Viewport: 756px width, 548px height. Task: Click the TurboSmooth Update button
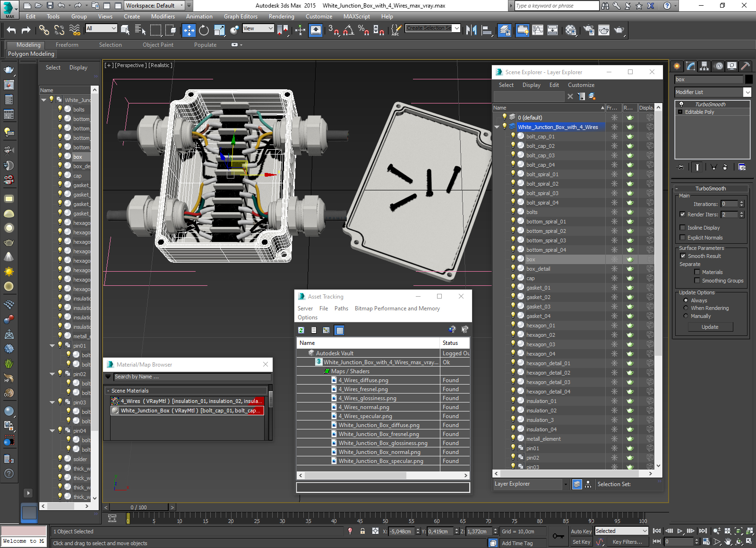(x=710, y=327)
